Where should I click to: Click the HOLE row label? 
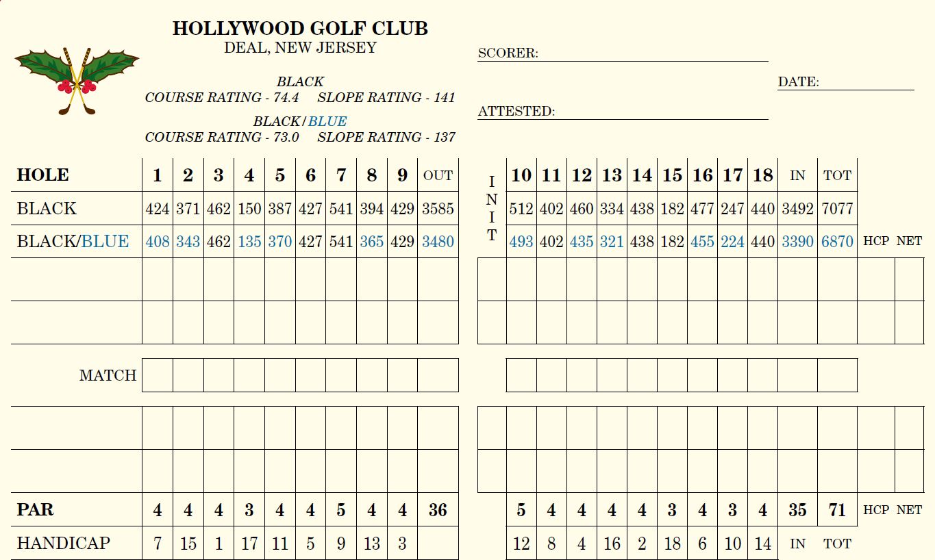[x=42, y=175]
